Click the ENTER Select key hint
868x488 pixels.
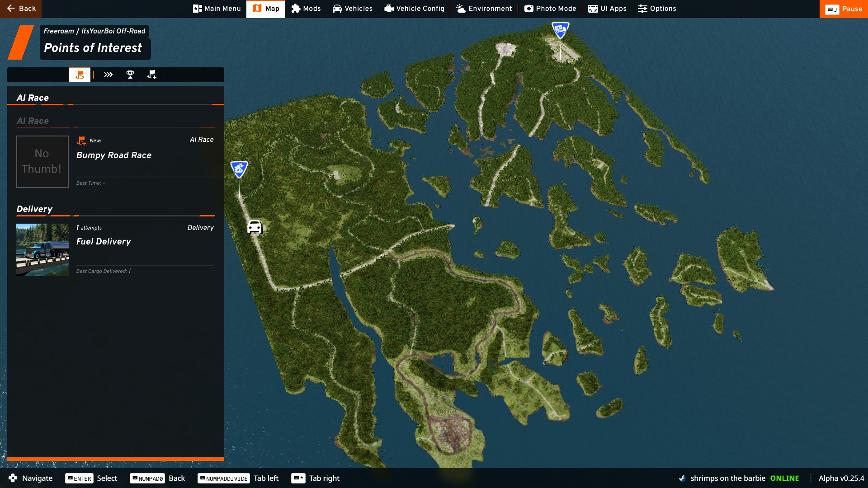(x=91, y=478)
